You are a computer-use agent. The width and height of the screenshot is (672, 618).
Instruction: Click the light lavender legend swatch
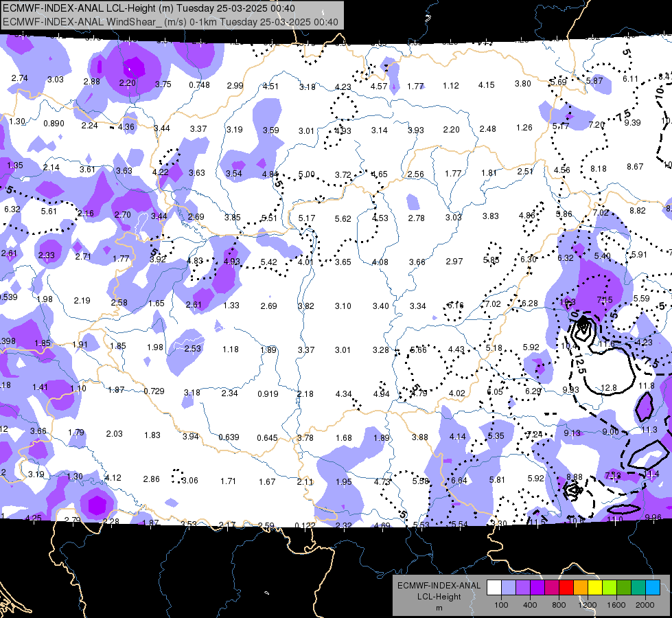click(509, 588)
